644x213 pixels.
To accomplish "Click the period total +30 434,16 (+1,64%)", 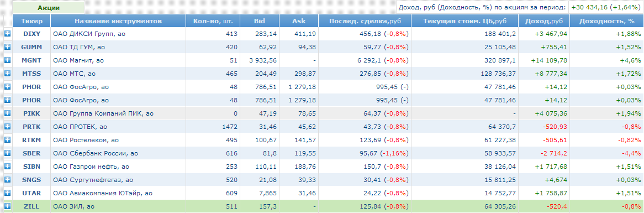I will tap(605, 7).
